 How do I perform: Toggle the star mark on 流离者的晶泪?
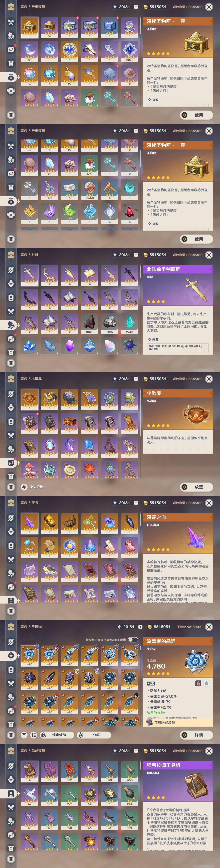207,683
